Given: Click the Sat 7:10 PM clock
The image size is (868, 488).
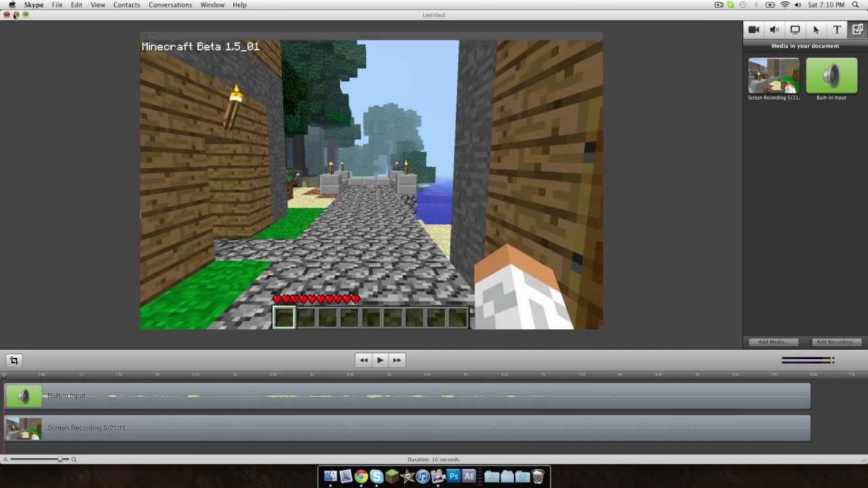Looking at the screenshot, I should point(827,5).
